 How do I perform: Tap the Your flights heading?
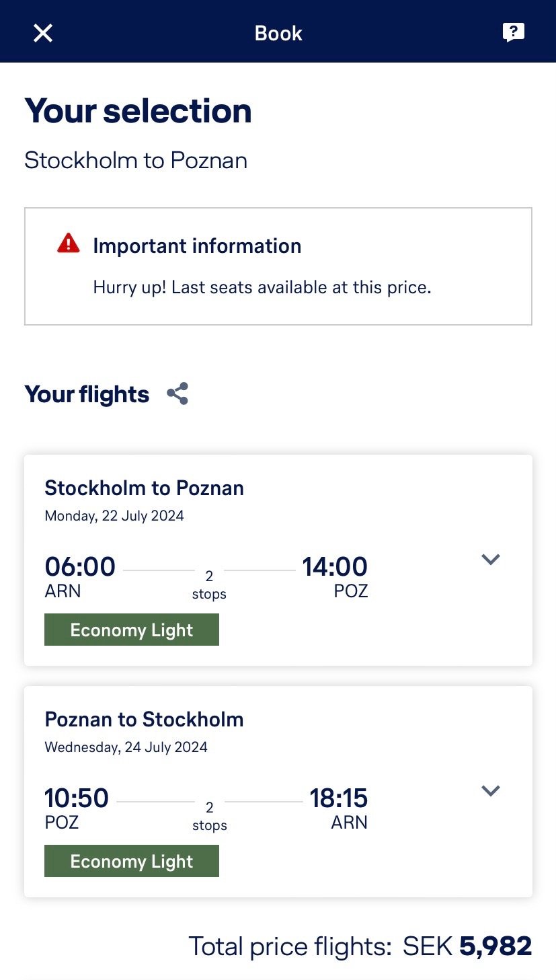[x=87, y=394]
